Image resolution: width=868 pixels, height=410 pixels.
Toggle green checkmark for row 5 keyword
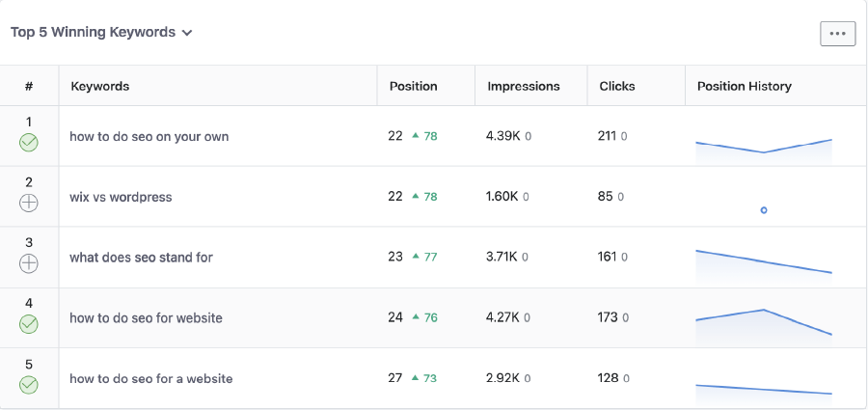click(x=29, y=385)
